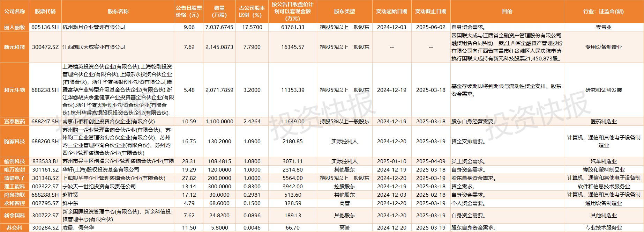Click the quantity 7,037.6745 cell
Screen dimensions: 644x232
click(219, 27)
